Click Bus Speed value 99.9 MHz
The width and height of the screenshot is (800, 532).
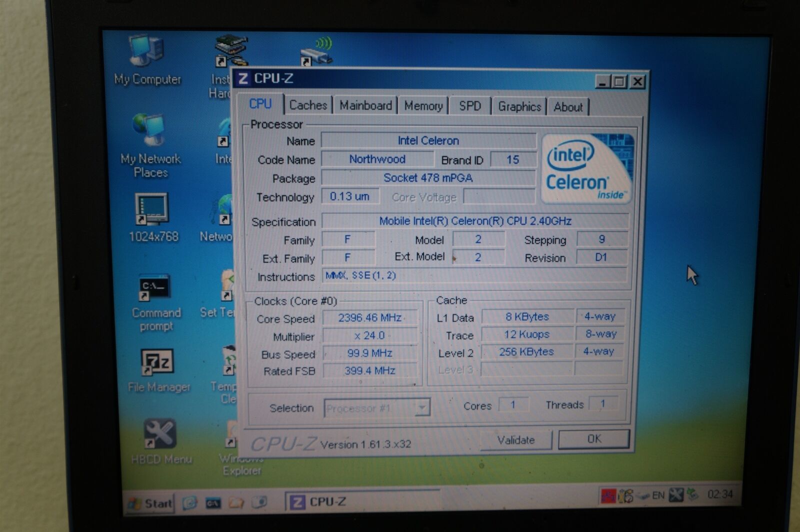(370, 353)
